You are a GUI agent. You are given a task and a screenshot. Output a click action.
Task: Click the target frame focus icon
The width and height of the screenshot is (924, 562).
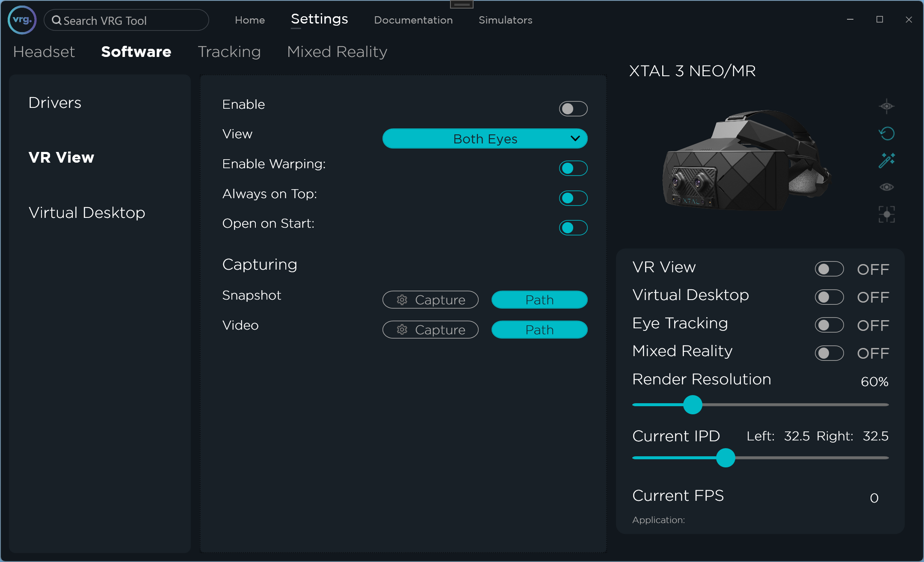(x=886, y=214)
